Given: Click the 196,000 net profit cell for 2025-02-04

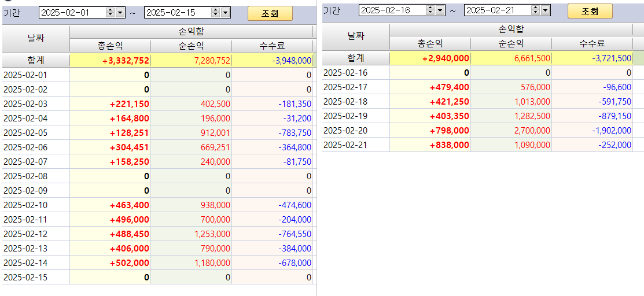Looking at the screenshot, I should [191, 119].
